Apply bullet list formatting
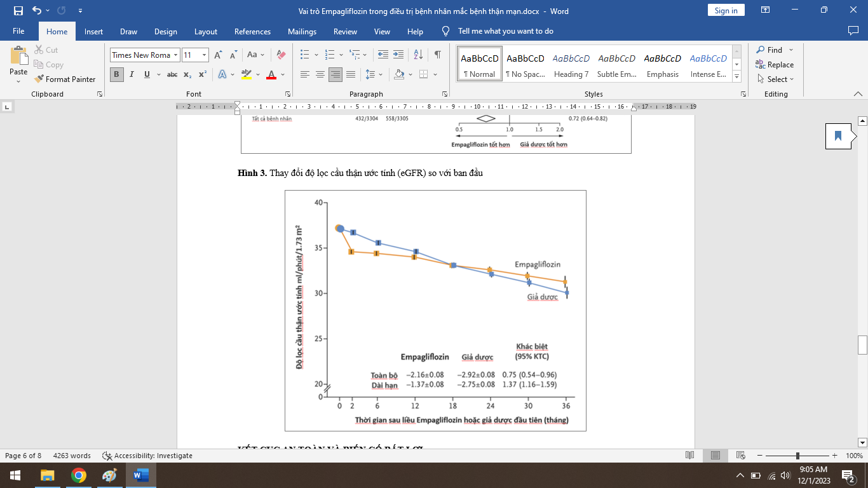The height and width of the screenshot is (488, 868). (x=305, y=55)
